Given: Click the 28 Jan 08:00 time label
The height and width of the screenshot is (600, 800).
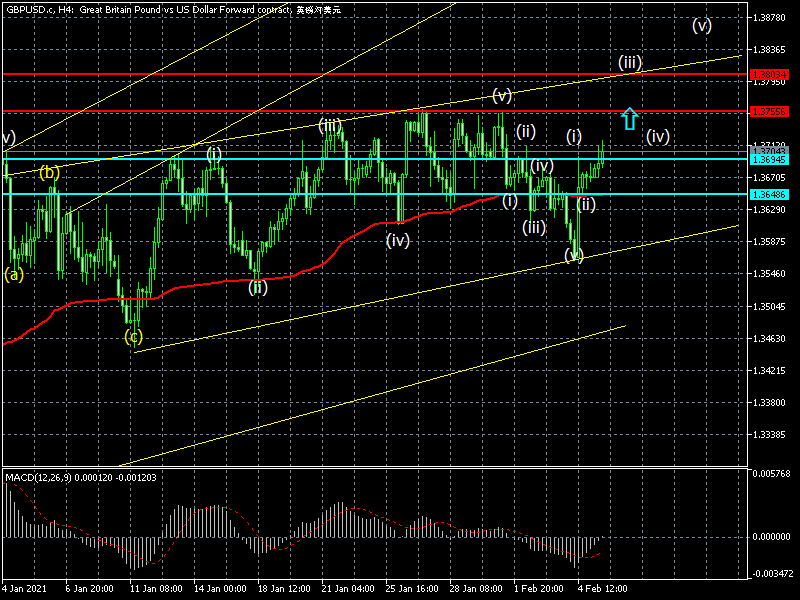Looking at the screenshot, I should coord(476,588).
